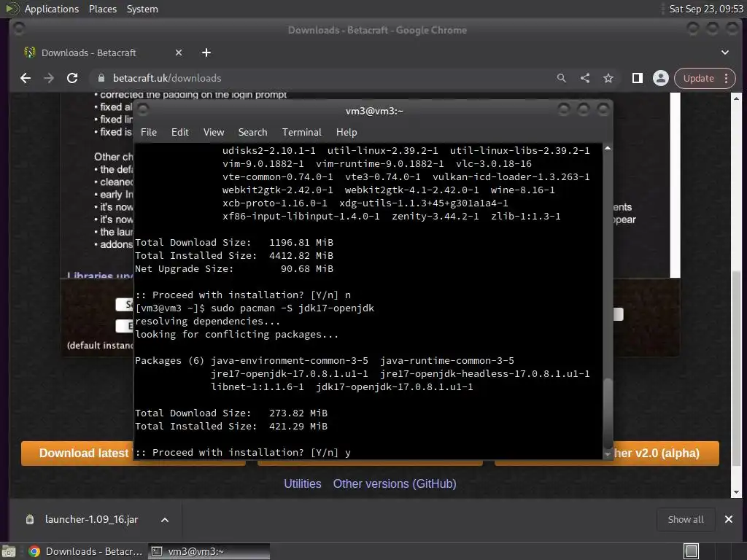The image size is (747, 560).
Task: Open the terminal Search menu
Action: (252, 133)
